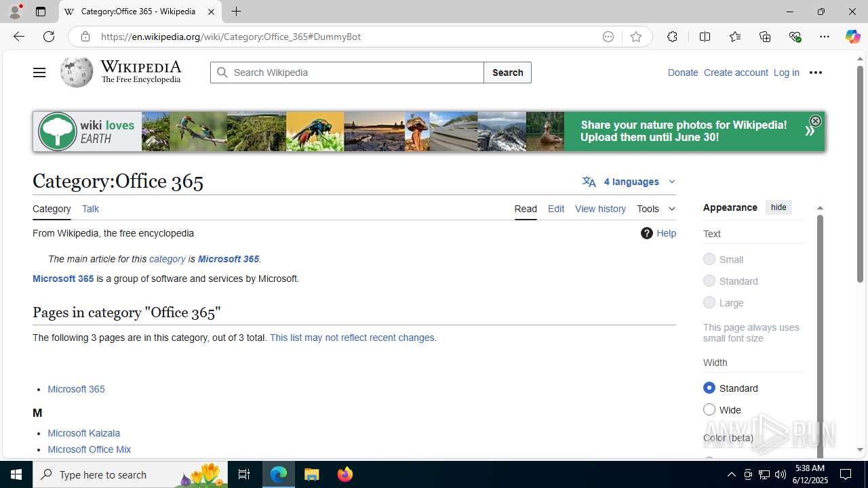Click the Edge profile avatar icon

(15, 12)
